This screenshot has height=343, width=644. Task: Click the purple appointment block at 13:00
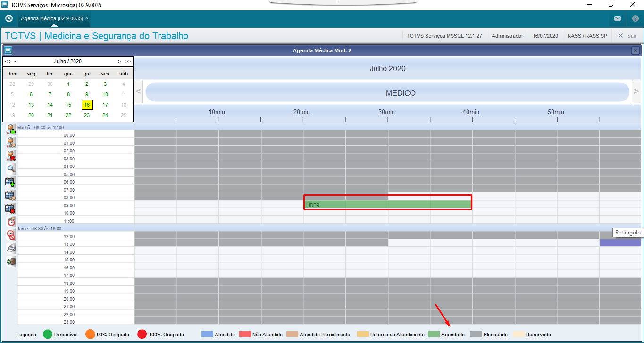coord(620,243)
